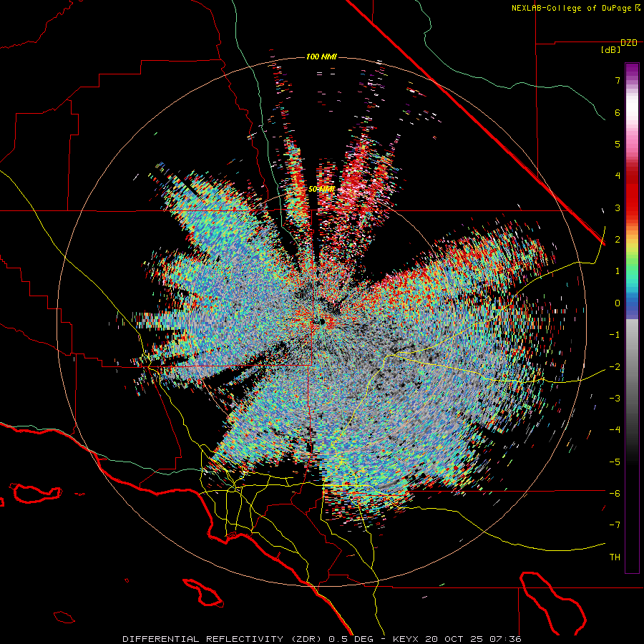Screen dimensions: 644x644
Task: Click the -6 value on the dB scale
Action: (615, 494)
